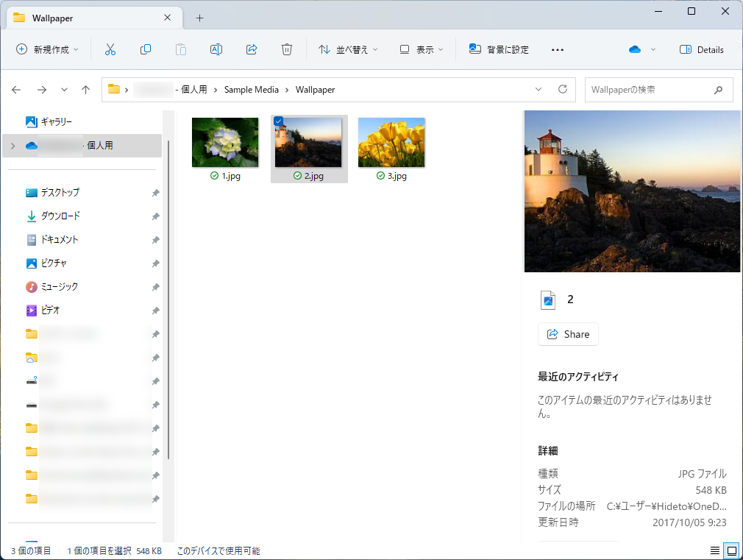
Task: Click the Share icon in the toolbar
Action: pyautogui.click(x=251, y=49)
